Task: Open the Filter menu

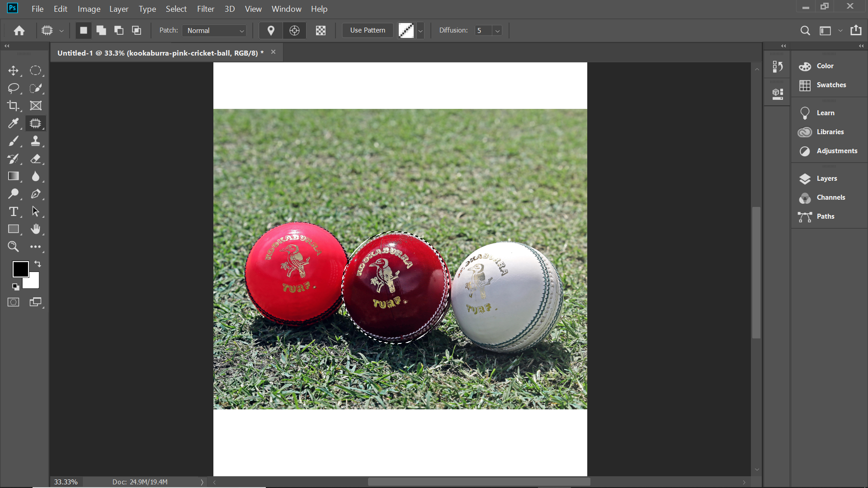Action: 205,9
